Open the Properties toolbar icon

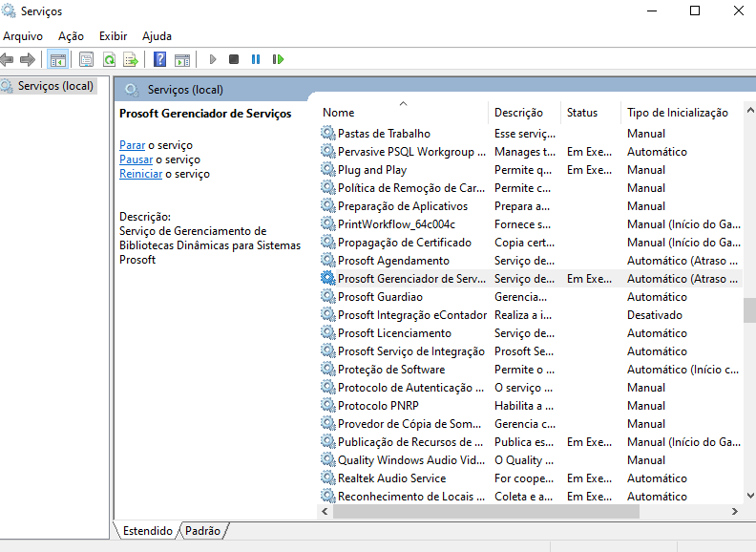click(86, 60)
